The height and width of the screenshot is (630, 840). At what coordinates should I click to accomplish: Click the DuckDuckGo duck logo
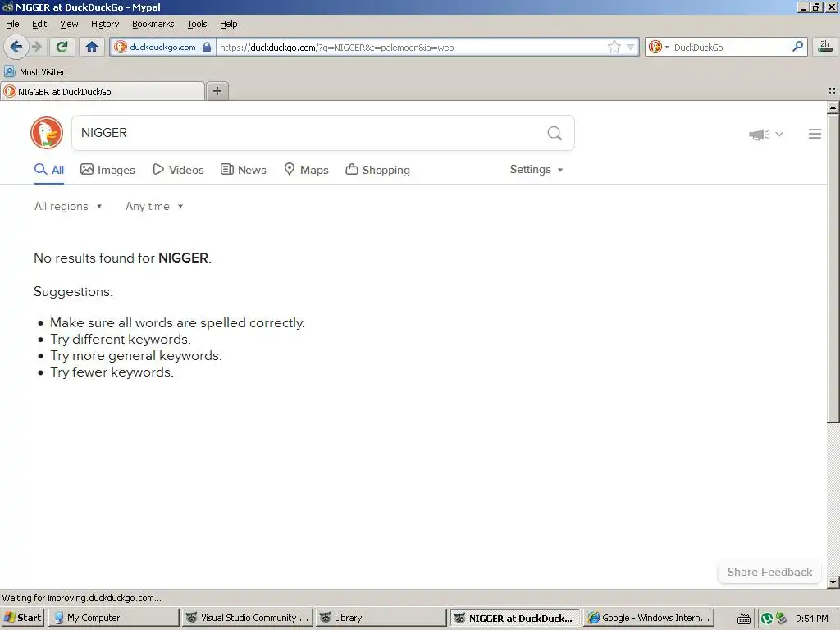(x=47, y=133)
